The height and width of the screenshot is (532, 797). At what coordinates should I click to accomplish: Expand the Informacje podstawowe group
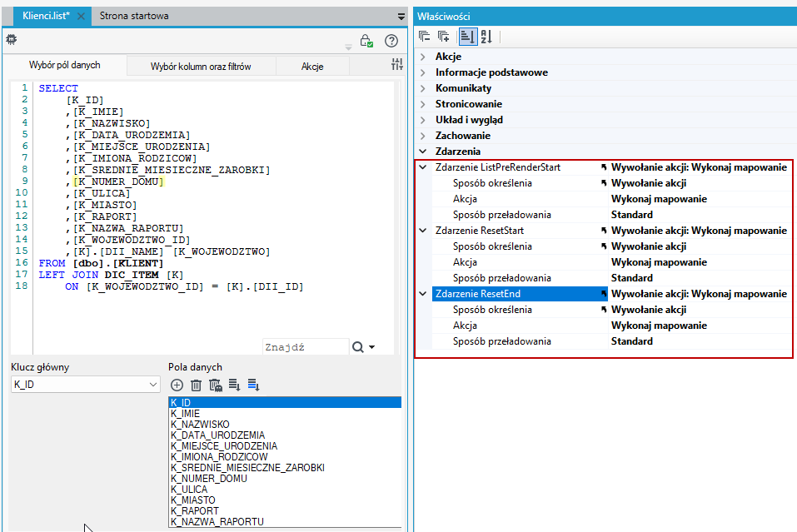click(423, 72)
